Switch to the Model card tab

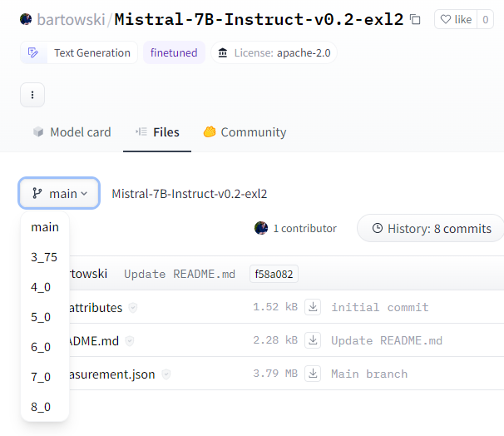72,132
